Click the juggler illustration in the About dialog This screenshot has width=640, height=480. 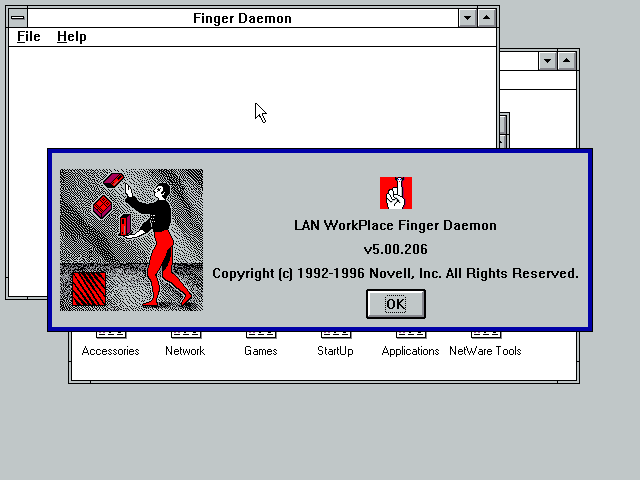(131, 240)
